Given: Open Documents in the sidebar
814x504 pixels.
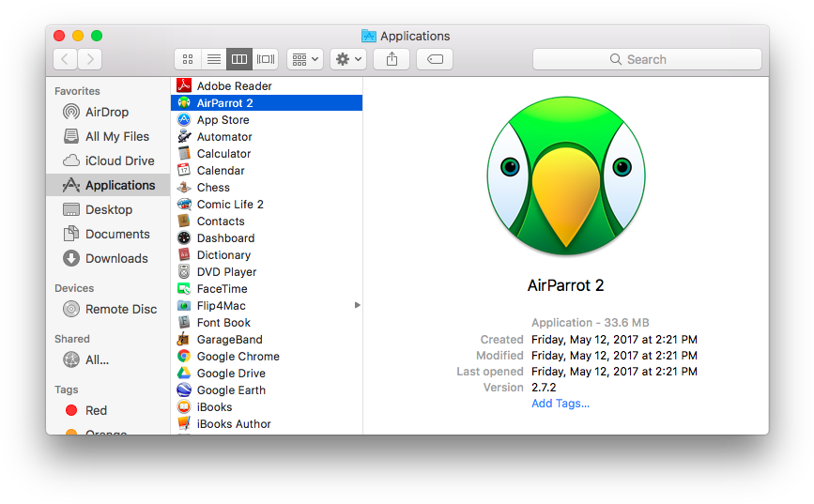Looking at the screenshot, I should 106,234.
